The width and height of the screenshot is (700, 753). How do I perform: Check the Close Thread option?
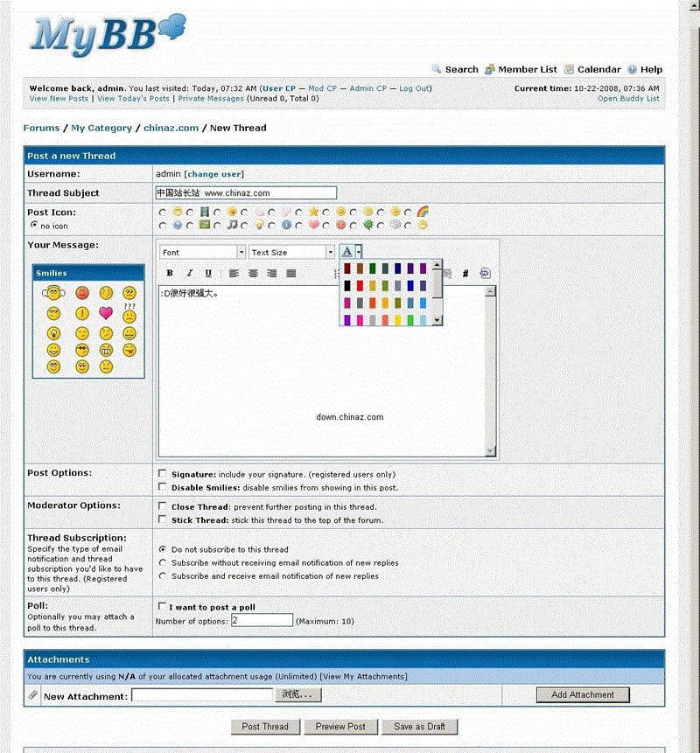162,506
